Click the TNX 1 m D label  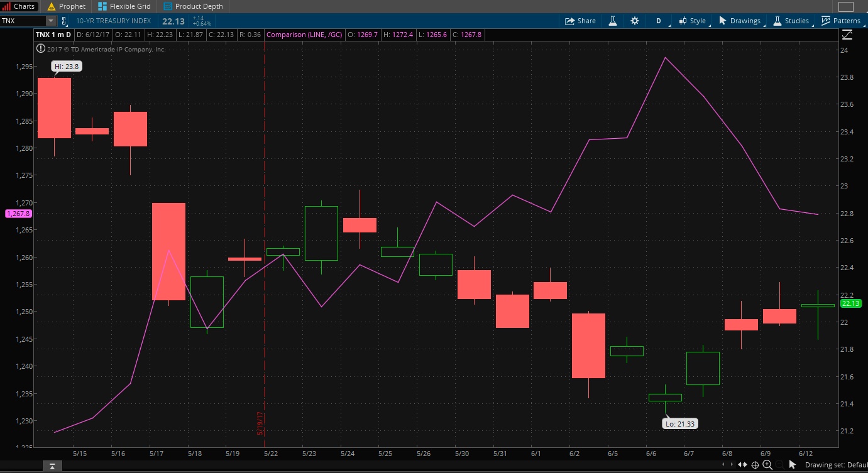[53, 35]
